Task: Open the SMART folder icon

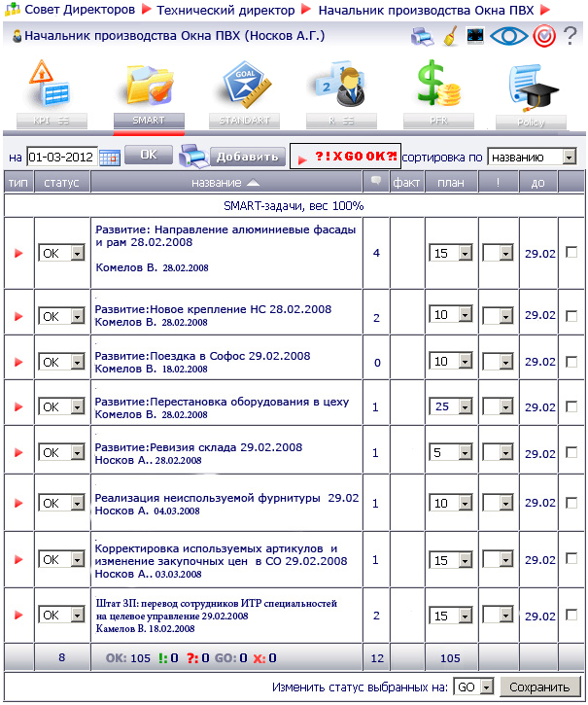Action: [149, 84]
